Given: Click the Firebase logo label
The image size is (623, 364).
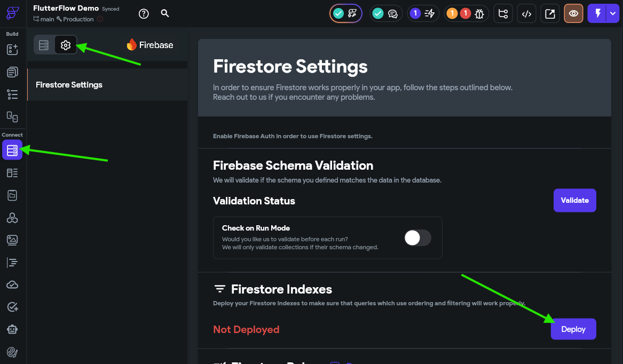Looking at the screenshot, I should 150,45.
